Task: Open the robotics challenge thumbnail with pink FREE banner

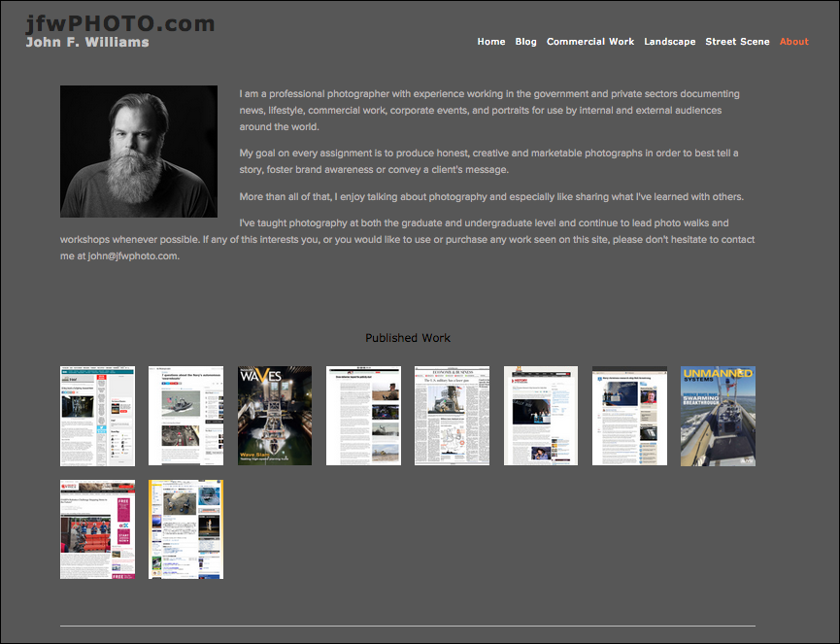Action: 97,529
